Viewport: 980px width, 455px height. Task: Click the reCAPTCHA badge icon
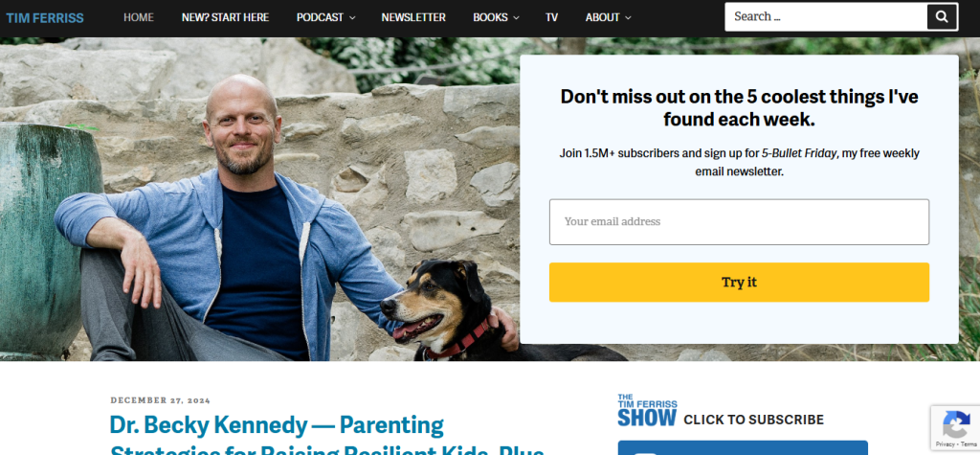pos(956,425)
